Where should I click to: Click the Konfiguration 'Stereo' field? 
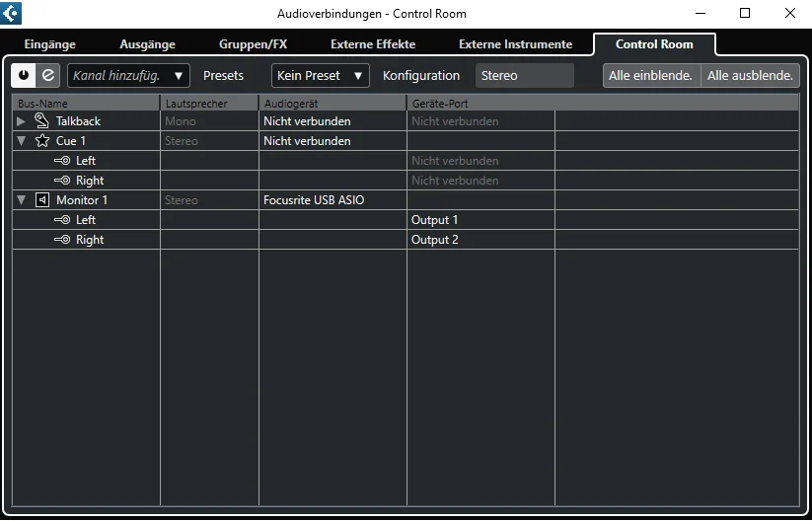coord(524,76)
